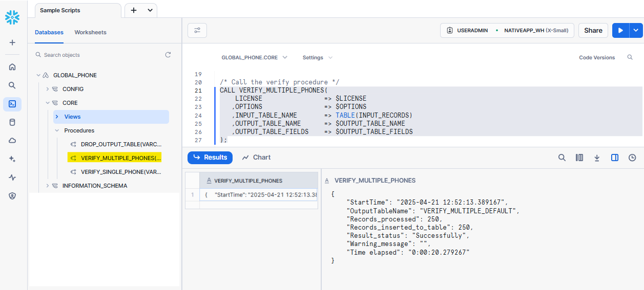Open the GLOBAL_PHONE.CORE context dropdown
Viewport: 644px width, 290px height.
point(254,57)
